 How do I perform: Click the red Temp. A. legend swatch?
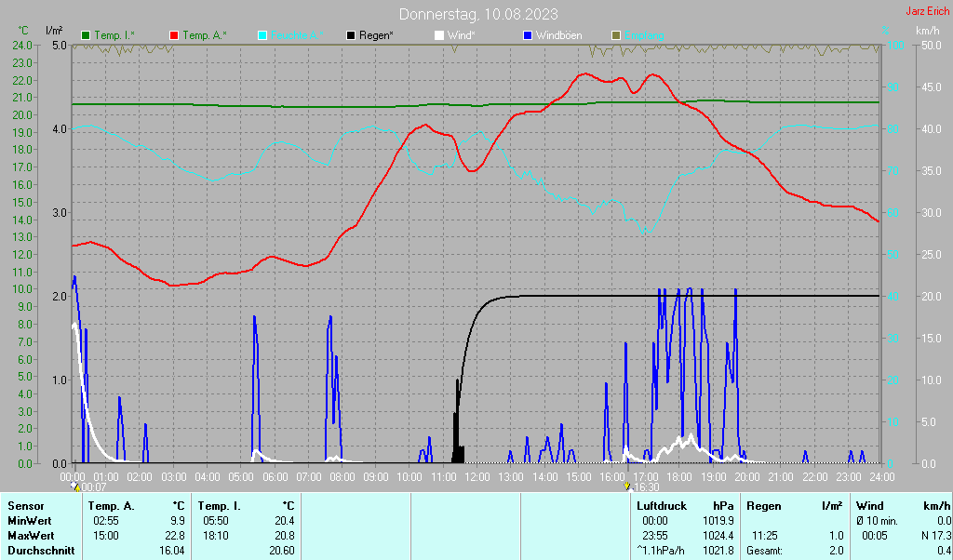174,36
